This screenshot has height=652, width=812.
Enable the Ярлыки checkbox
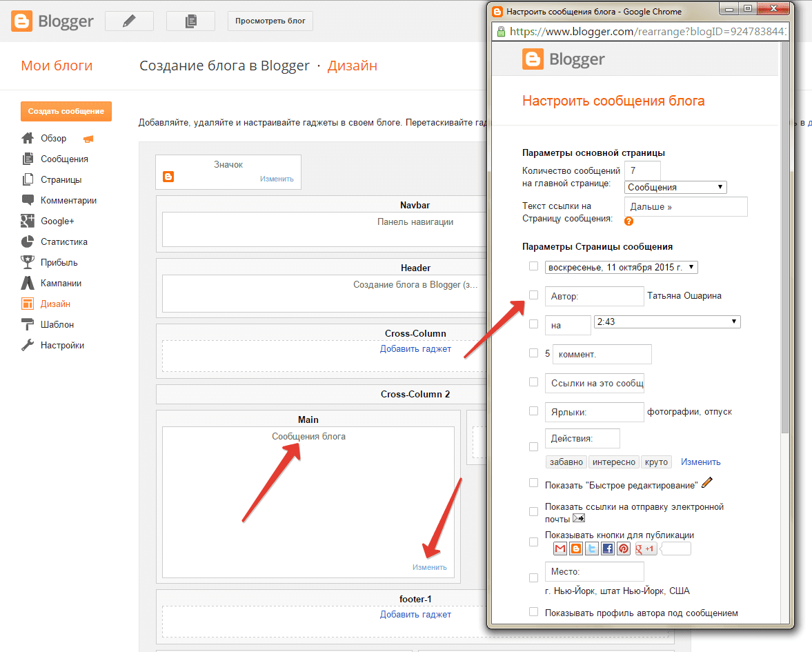click(533, 411)
